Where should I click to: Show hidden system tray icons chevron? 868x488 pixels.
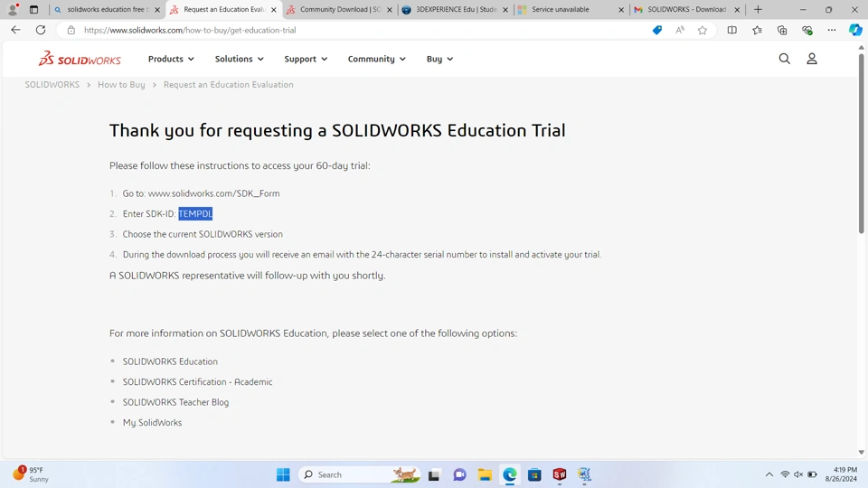coord(769,474)
